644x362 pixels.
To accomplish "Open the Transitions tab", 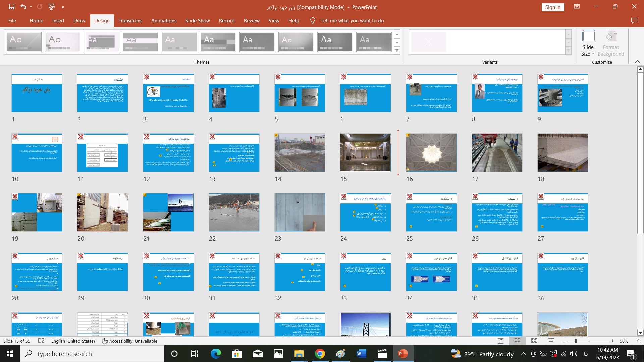I will coord(130,21).
